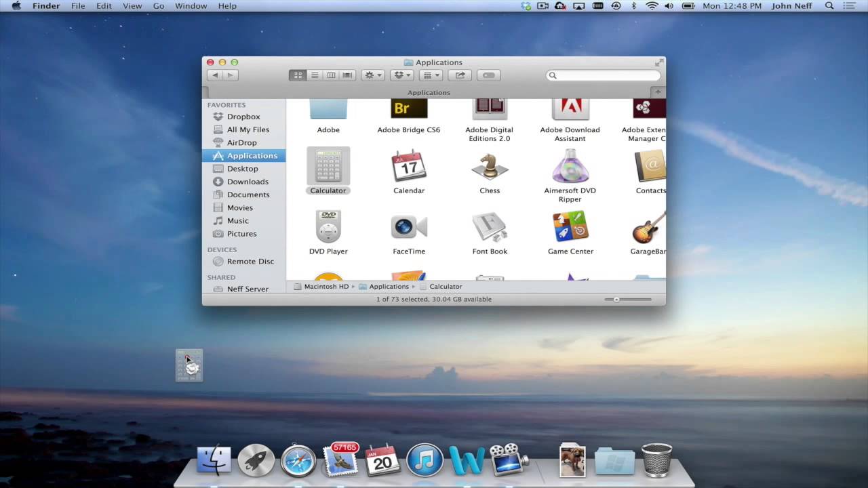
Task: Open the Action gear dropdown
Action: tap(373, 75)
